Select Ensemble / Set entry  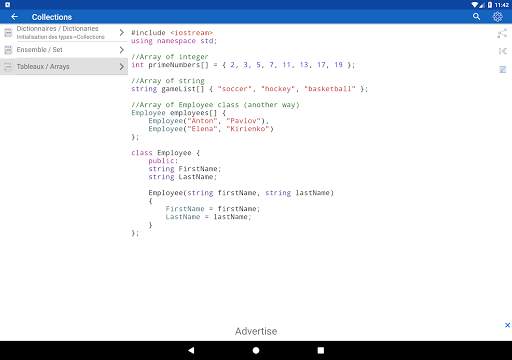click(64, 50)
